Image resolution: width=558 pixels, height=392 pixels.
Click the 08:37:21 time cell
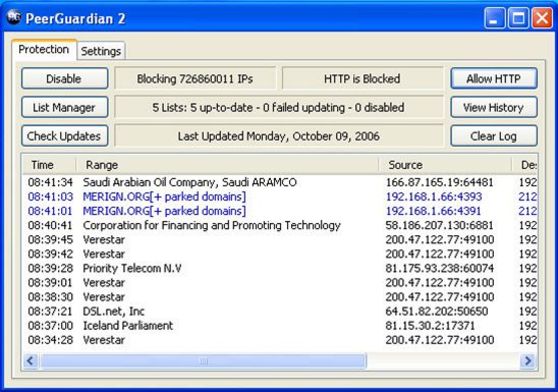pyautogui.click(x=50, y=311)
